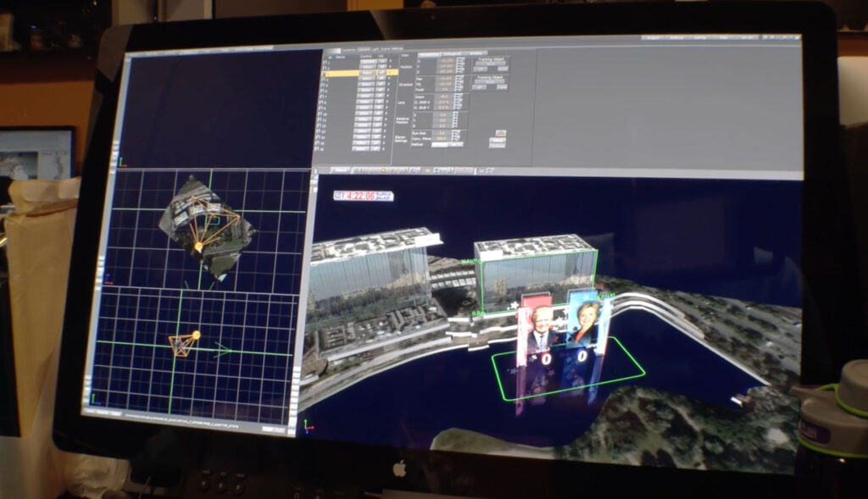Click the Window view button
Image resolution: width=868 pixels, height=499 pixels.
pos(477,53)
